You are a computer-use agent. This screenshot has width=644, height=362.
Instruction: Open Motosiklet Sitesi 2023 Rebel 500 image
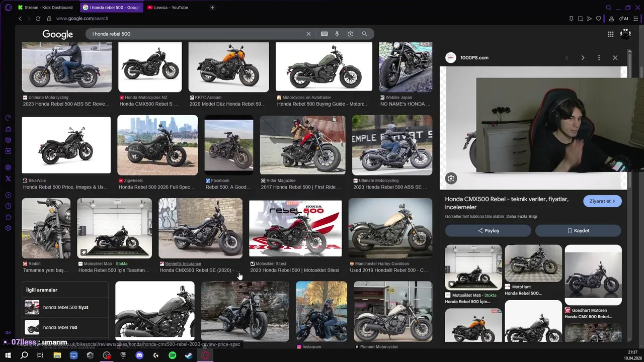(295, 229)
